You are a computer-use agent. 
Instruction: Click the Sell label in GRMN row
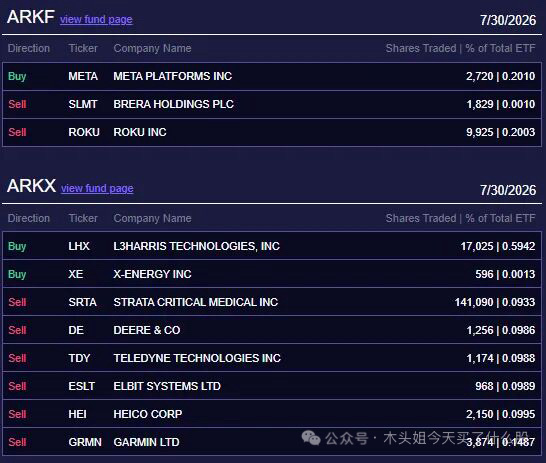(17, 442)
